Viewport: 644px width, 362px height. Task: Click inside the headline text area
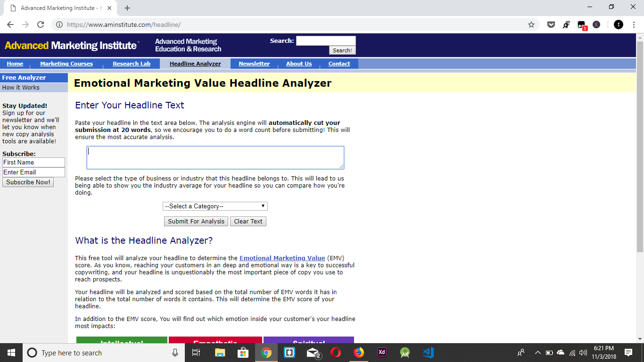(215, 157)
